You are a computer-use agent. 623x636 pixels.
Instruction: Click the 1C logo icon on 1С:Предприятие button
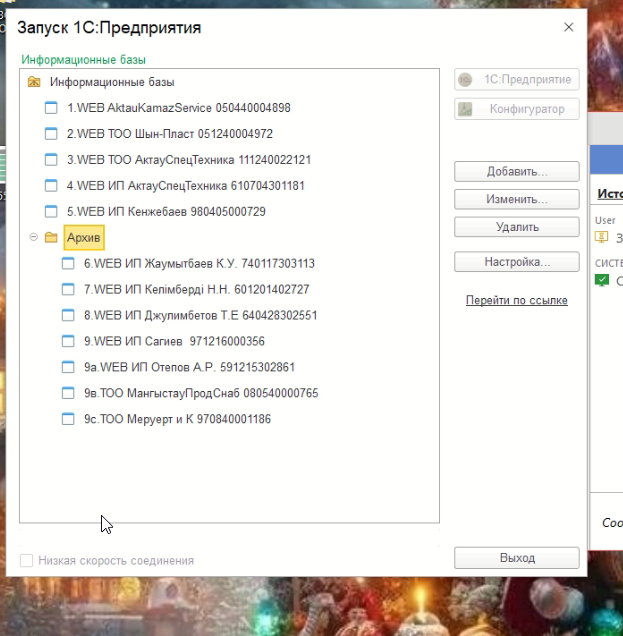coord(465,80)
